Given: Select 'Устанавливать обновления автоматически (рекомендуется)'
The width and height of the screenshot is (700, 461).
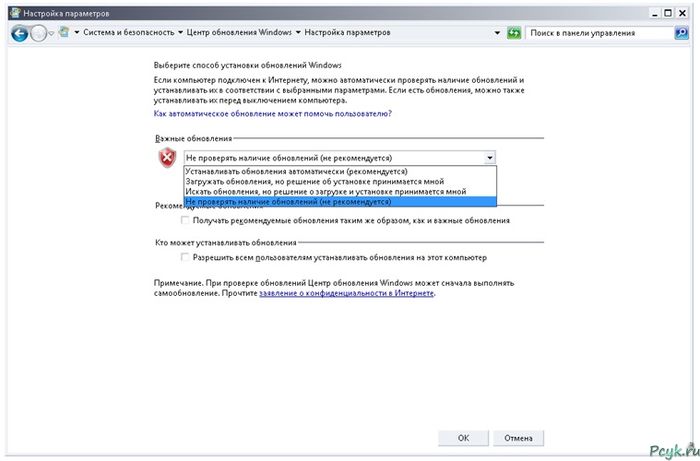Looking at the screenshot, I should tap(340, 171).
